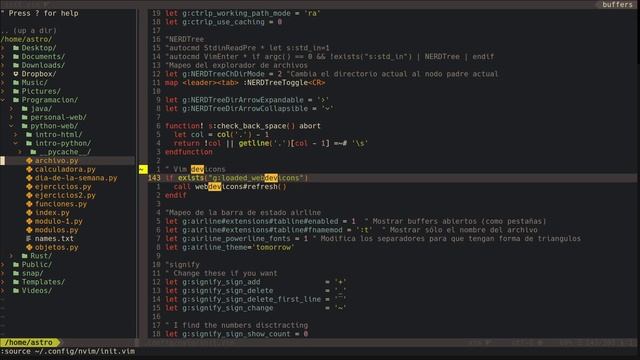Expand the Downloads directory arrow
640x360 pixels.
(x=3, y=65)
